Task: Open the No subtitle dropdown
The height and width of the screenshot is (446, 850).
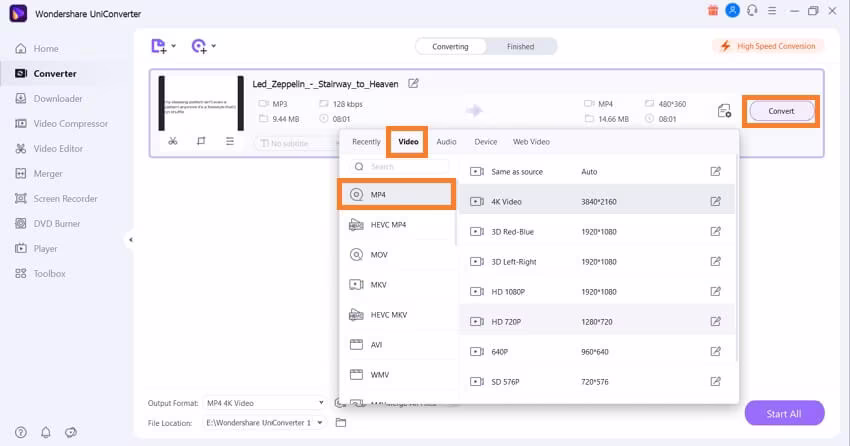Action: 297,143
